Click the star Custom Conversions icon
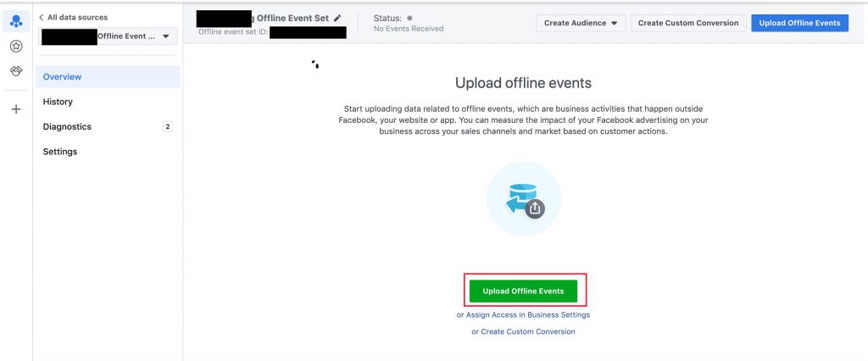 click(15, 47)
